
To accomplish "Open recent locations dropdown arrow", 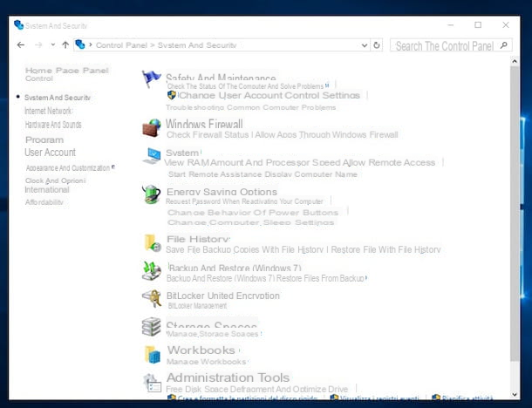I will (x=53, y=44).
